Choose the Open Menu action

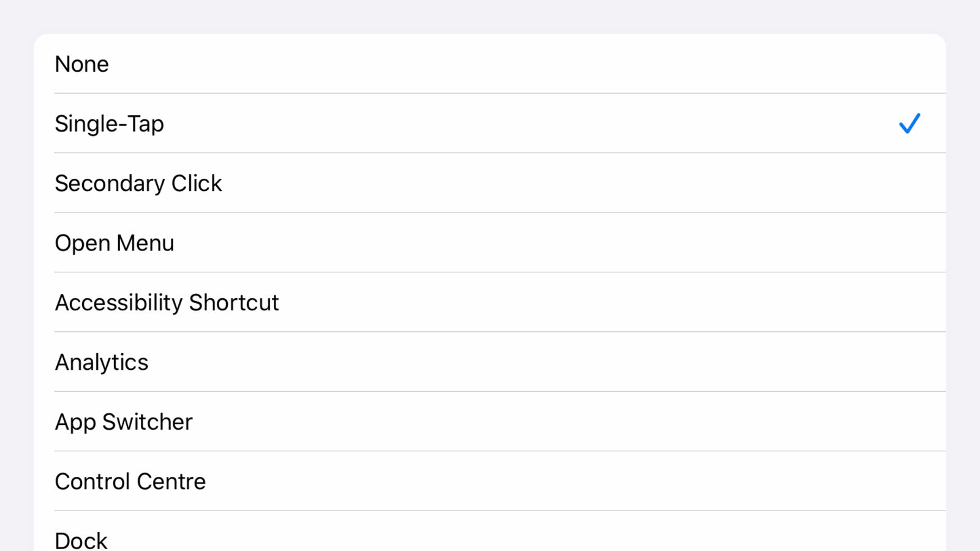point(490,242)
